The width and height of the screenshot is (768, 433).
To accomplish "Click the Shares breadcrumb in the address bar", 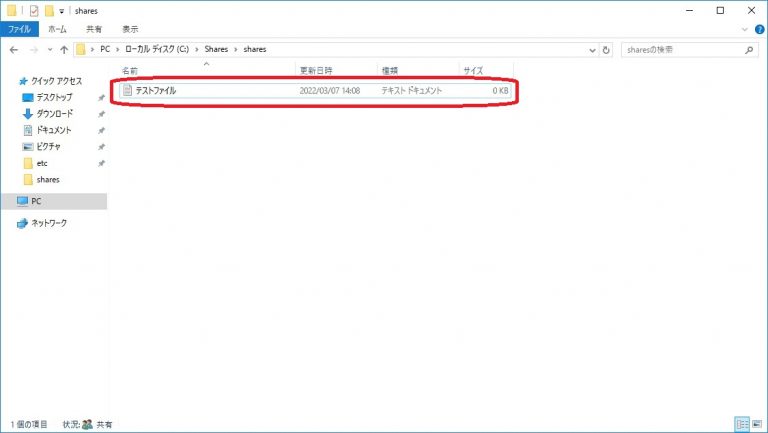I will (x=215, y=49).
